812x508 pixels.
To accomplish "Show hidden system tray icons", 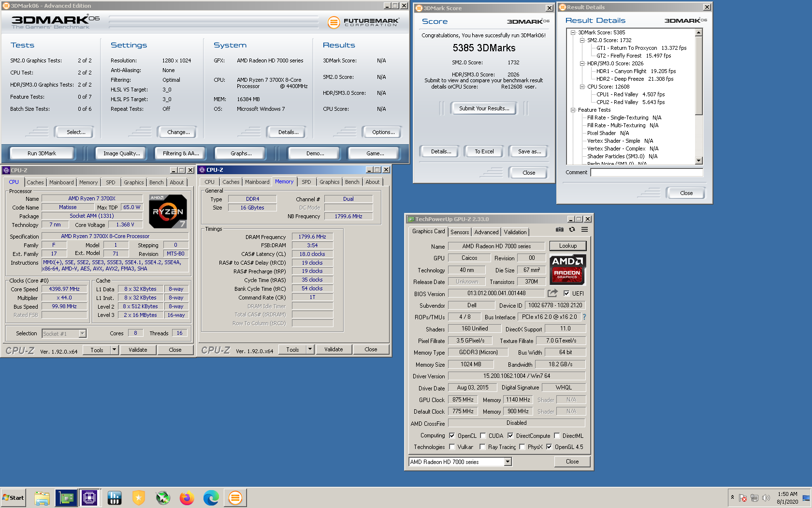I will click(x=732, y=497).
